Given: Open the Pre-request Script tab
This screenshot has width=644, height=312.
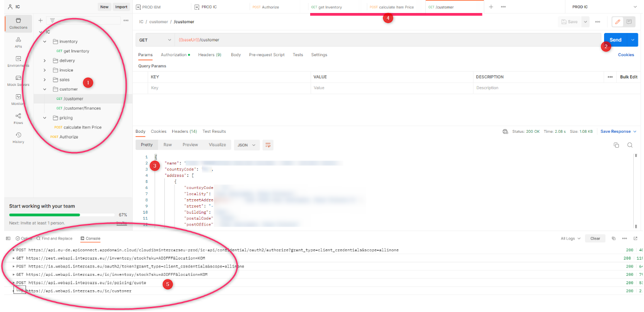Looking at the screenshot, I should (x=267, y=55).
